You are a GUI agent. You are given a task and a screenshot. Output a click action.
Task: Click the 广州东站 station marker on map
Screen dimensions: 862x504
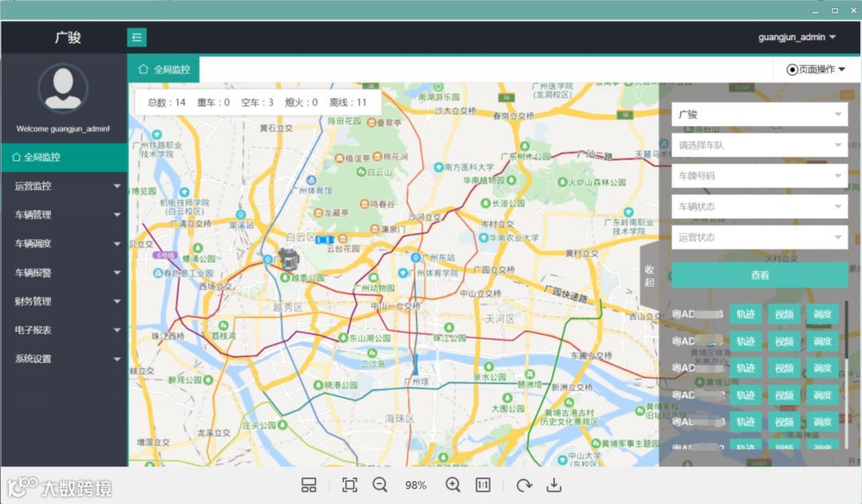[x=416, y=258]
